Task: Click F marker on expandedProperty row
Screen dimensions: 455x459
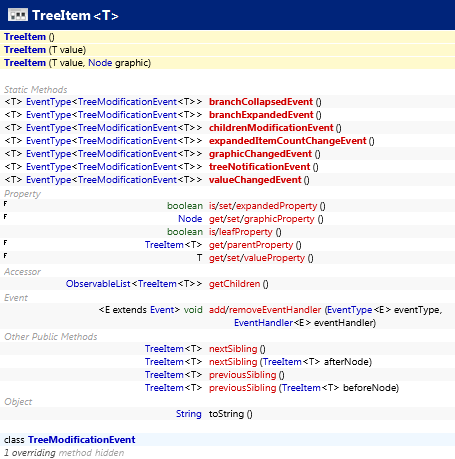Action: (5, 203)
